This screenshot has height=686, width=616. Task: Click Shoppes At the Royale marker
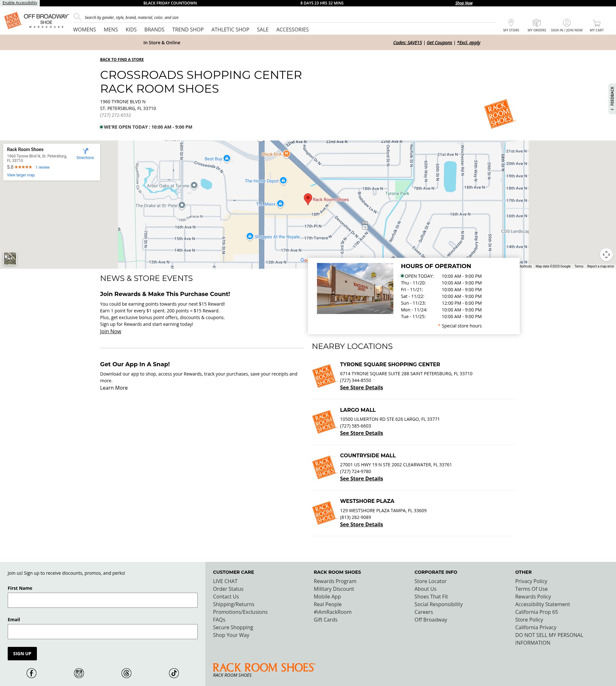click(x=250, y=236)
